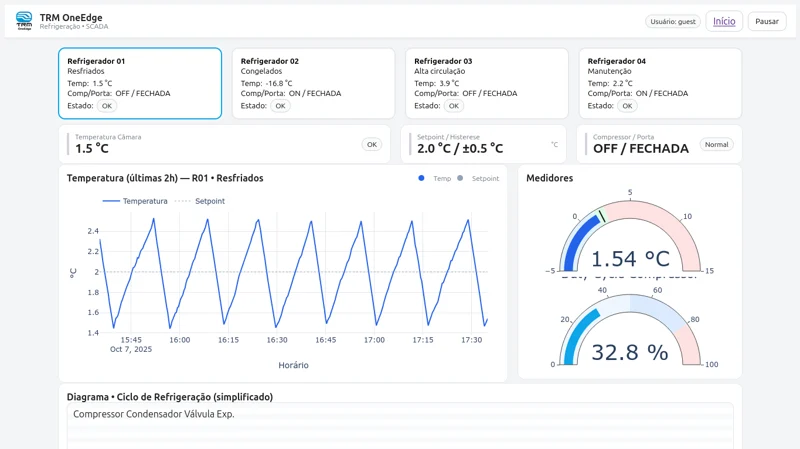800x449 pixels.
Task: Click the OK badge in Temperatura Câmara tile
Action: (372, 145)
